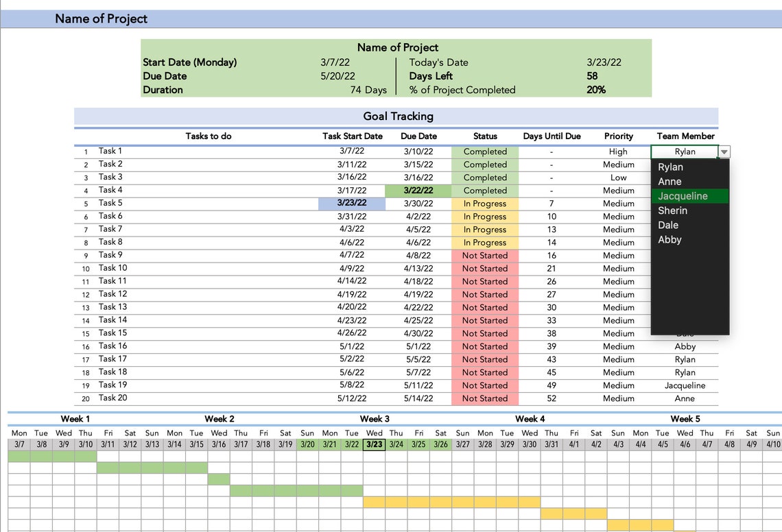Click the In Progress status for Task 5
782x532 pixels.
485,203
